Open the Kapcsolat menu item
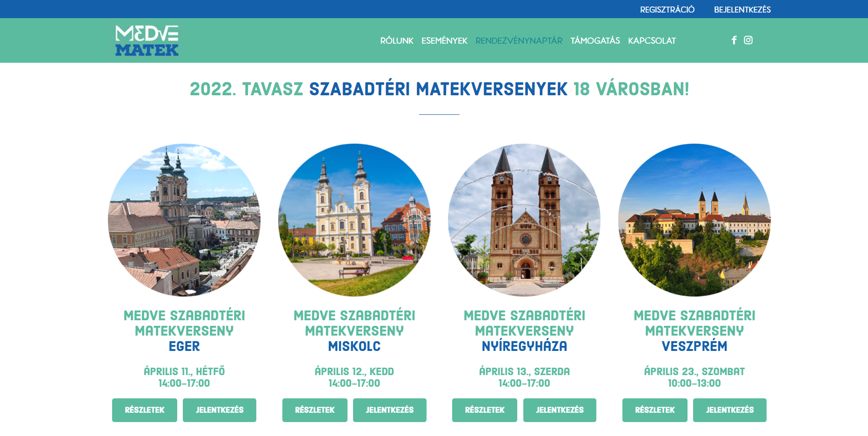Viewport: 868px width, 436px height. 652,41
